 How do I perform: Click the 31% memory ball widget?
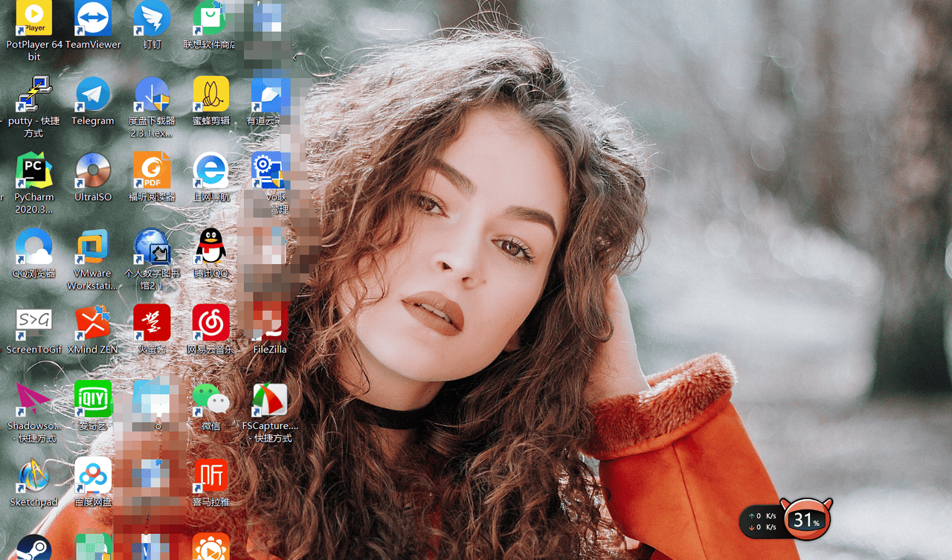(807, 520)
